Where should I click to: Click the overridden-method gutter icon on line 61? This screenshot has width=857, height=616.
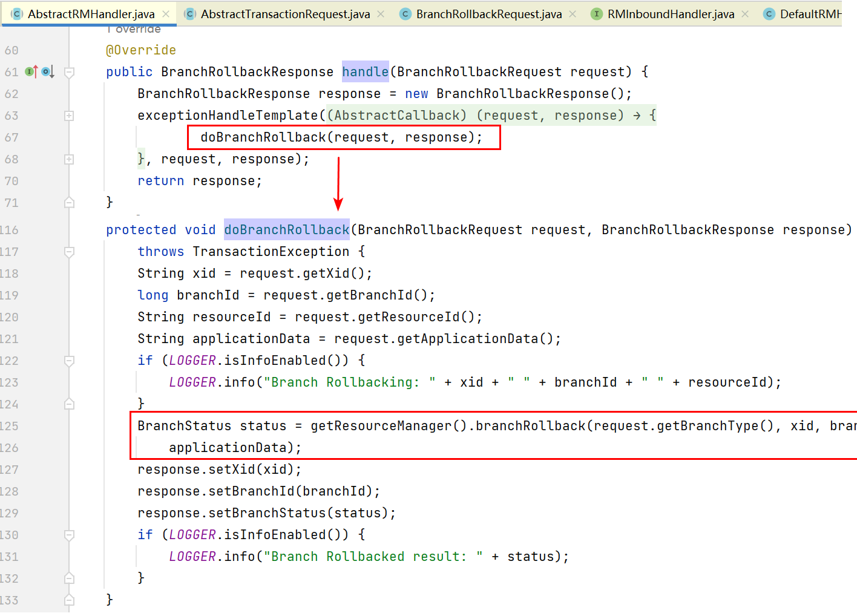pyautogui.click(x=48, y=72)
